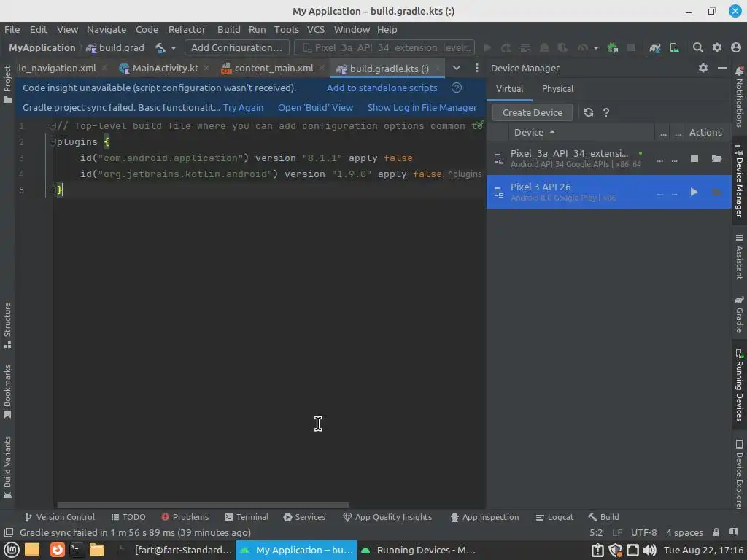The width and height of the screenshot is (747, 560).
Task: Hide the Device Manager panel
Action: (721, 68)
